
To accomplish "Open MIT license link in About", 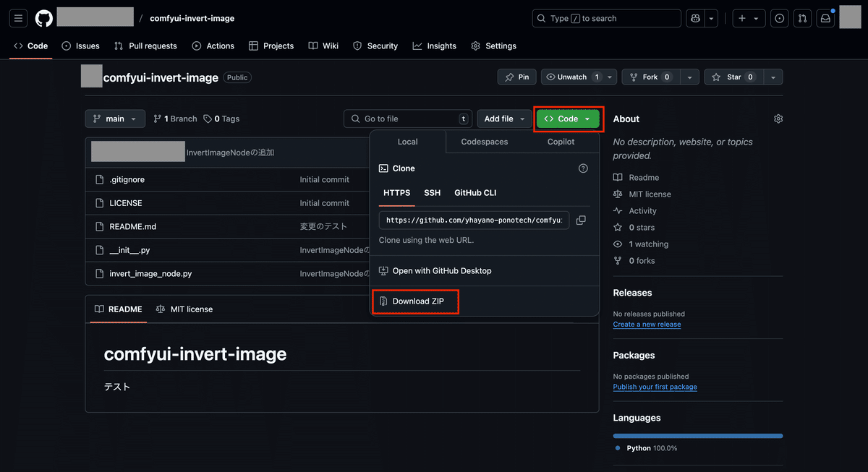I will tap(642, 194).
